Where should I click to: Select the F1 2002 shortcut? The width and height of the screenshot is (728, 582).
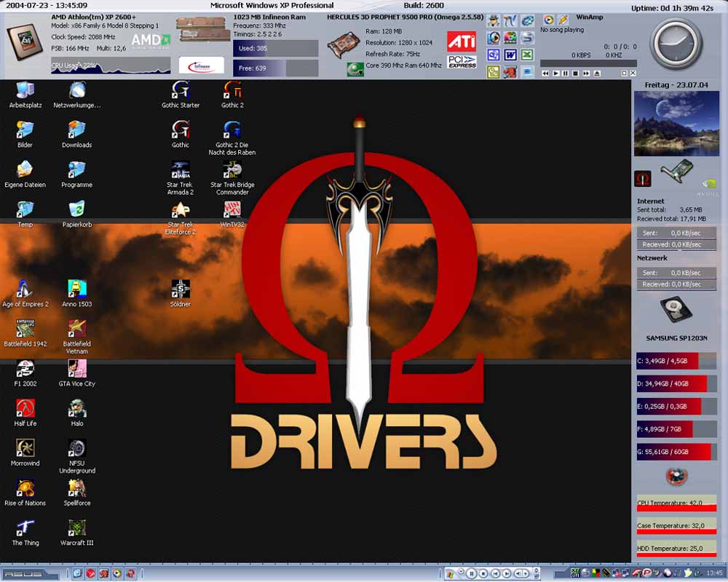coord(25,374)
